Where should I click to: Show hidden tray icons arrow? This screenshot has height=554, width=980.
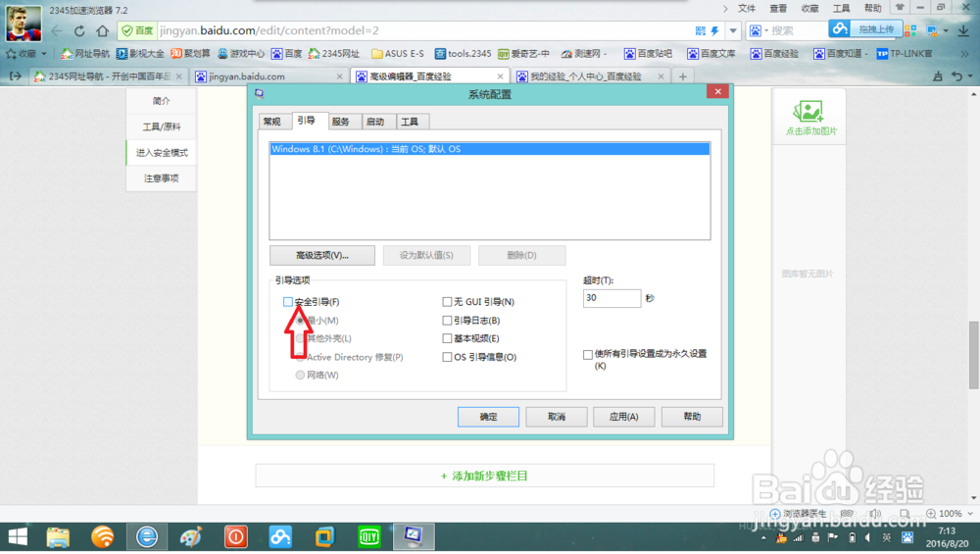click(x=763, y=537)
